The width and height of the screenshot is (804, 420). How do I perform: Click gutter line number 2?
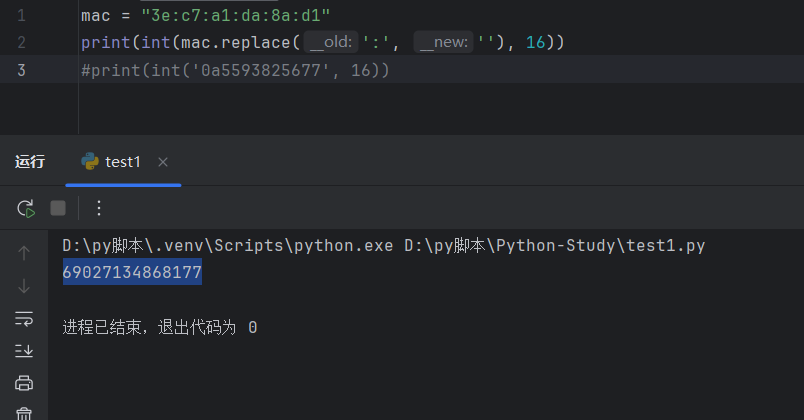click(x=22, y=43)
